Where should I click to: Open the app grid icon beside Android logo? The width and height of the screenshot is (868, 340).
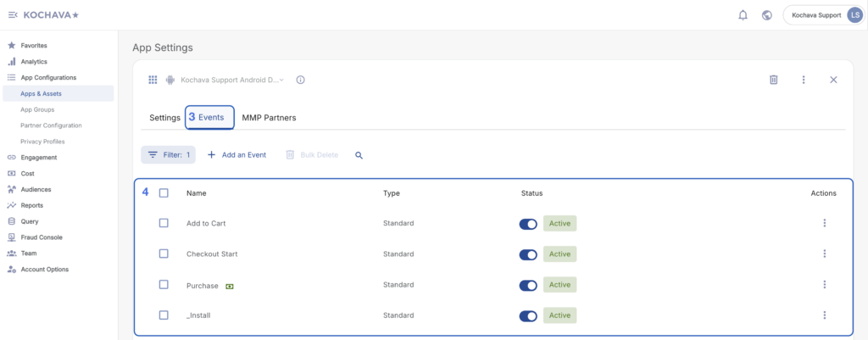point(153,80)
